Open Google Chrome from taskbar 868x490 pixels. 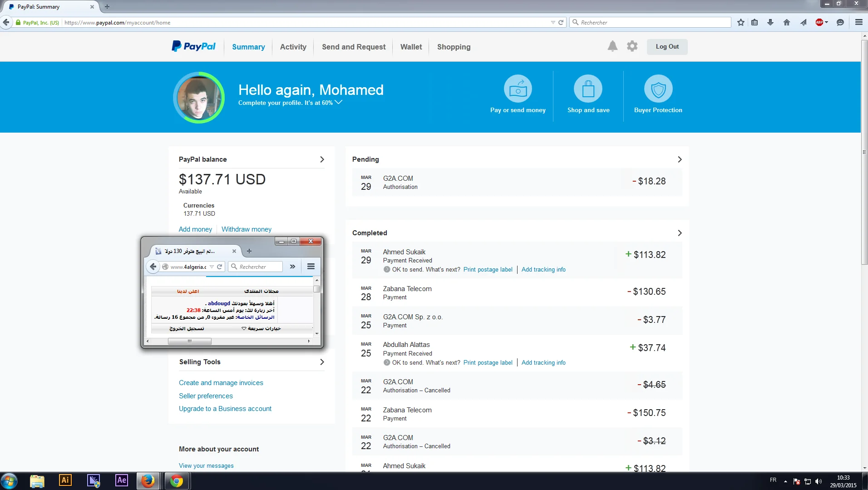point(177,480)
